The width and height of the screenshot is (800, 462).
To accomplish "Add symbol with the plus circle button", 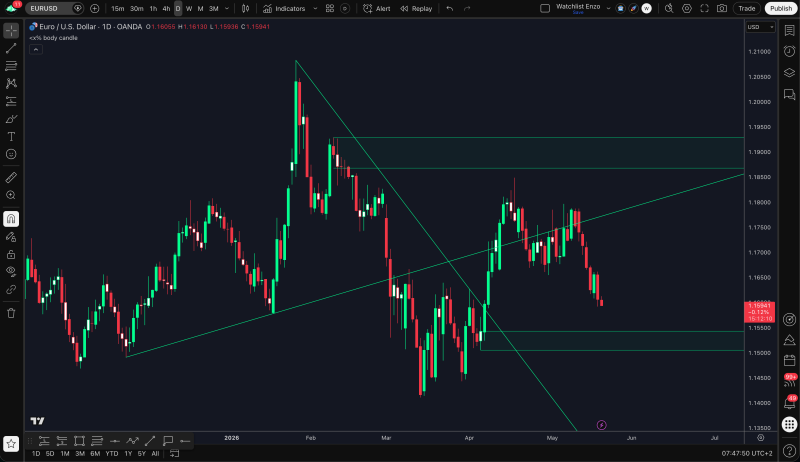I will [94, 8].
